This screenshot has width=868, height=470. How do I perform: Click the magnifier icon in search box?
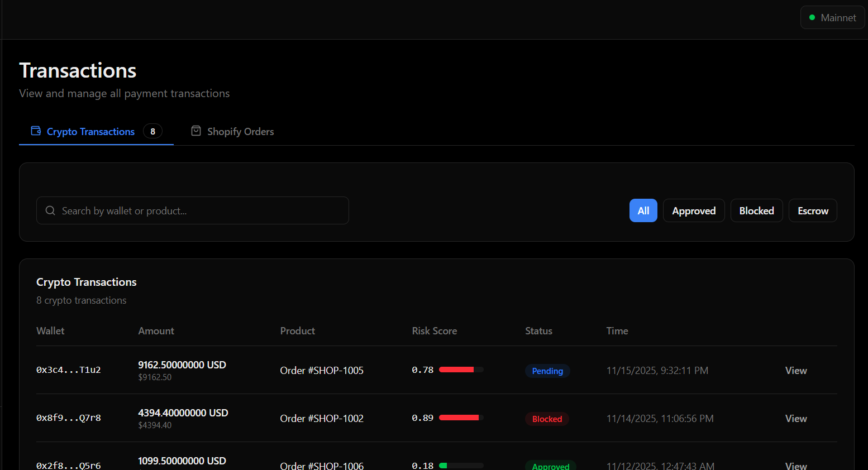pos(50,210)
